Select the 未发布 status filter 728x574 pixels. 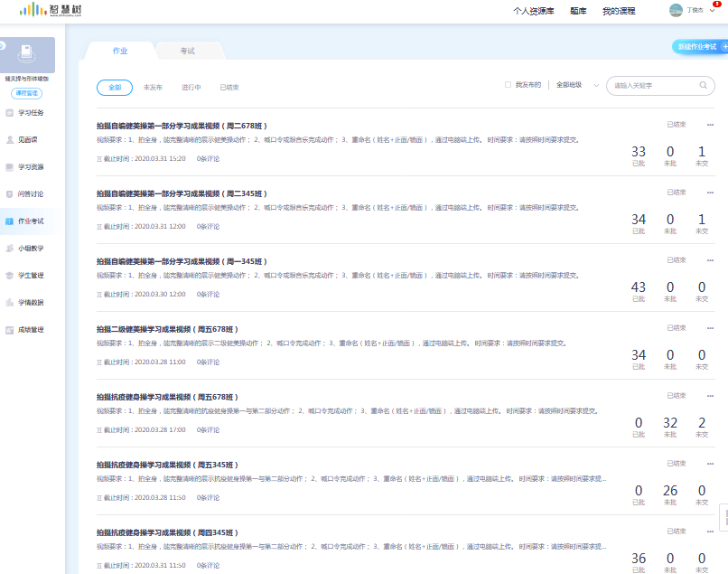(x=153, y=88)
